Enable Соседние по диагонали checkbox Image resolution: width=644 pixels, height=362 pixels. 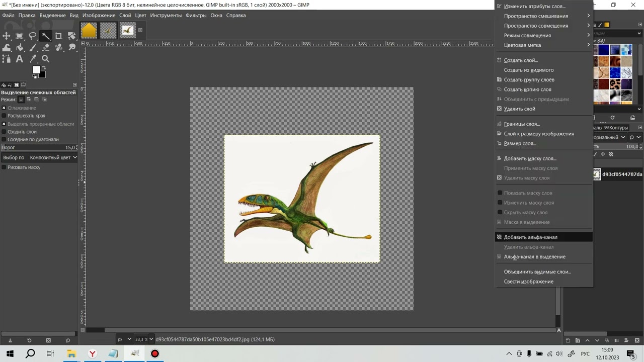tap(4, 139)
